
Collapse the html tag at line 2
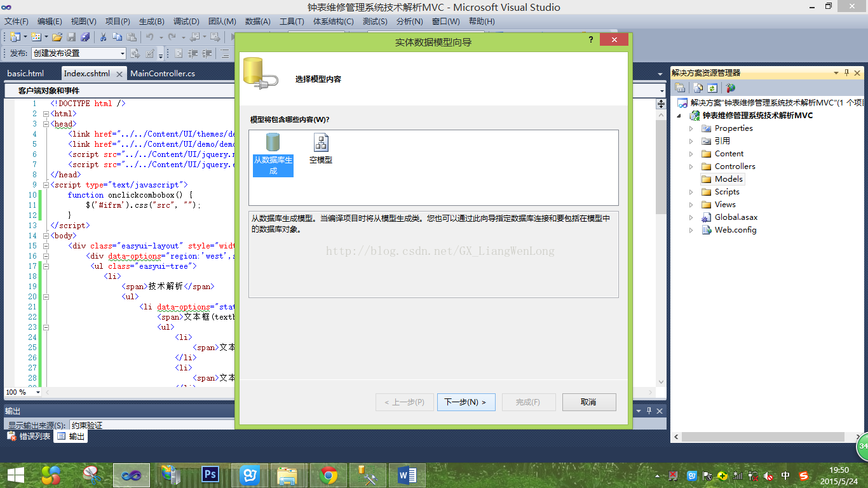46,114
